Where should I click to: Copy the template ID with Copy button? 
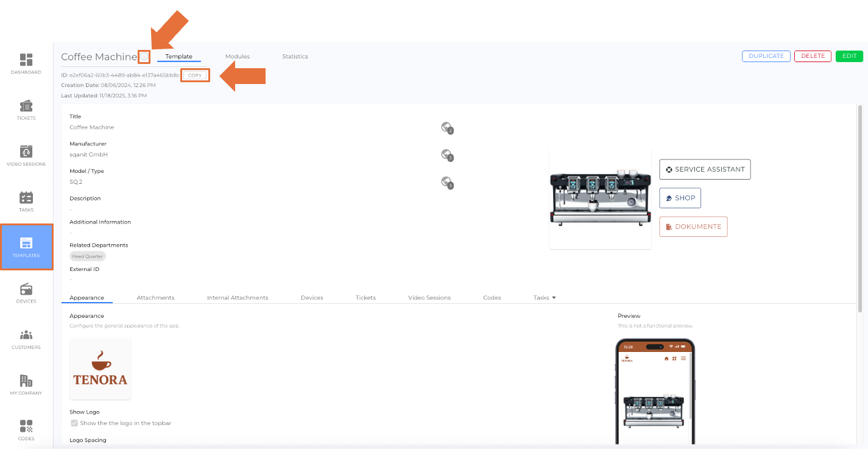pyautogui.click(x=195, y=76)
